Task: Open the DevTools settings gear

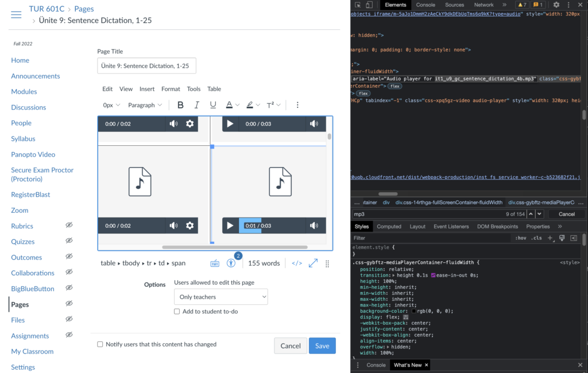Action: pos(556,5)
